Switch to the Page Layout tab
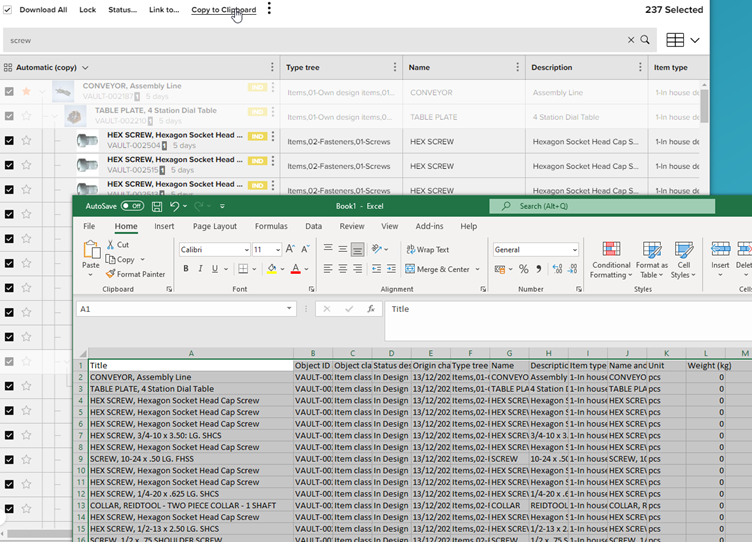752x542 pixels. click(215, 226)
